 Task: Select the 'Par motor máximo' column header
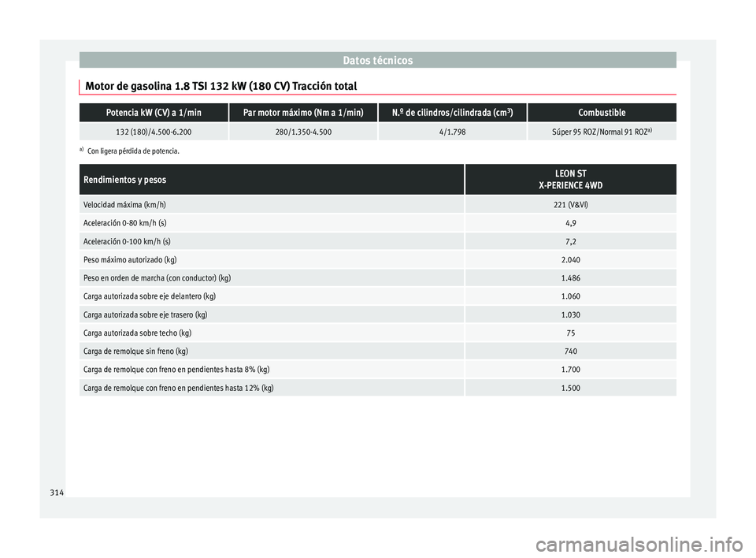(303, 113)
